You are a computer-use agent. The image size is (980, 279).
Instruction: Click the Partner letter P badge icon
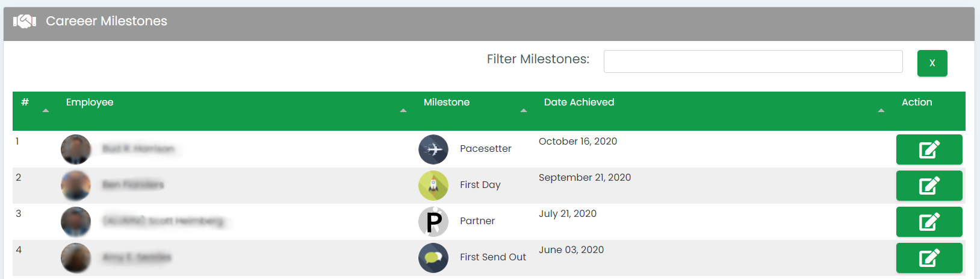point(433,222)
